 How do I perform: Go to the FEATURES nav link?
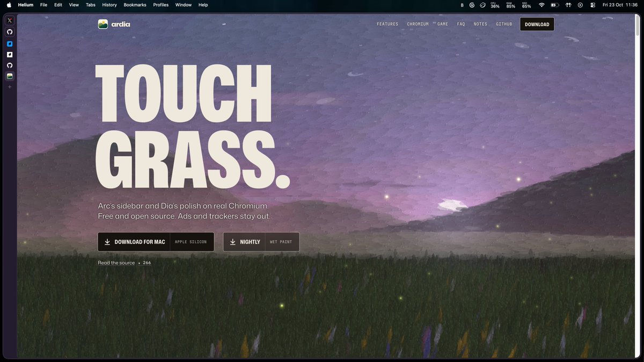click(387, 24)
